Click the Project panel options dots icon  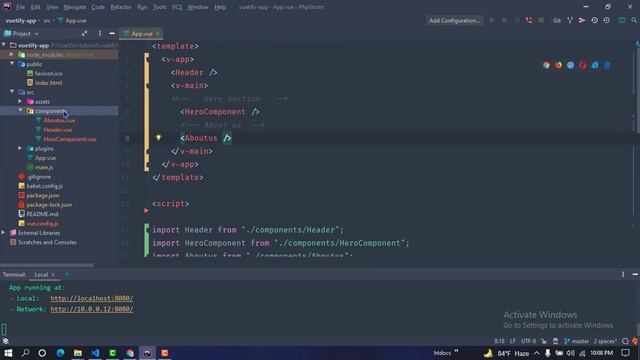point(100,33)
